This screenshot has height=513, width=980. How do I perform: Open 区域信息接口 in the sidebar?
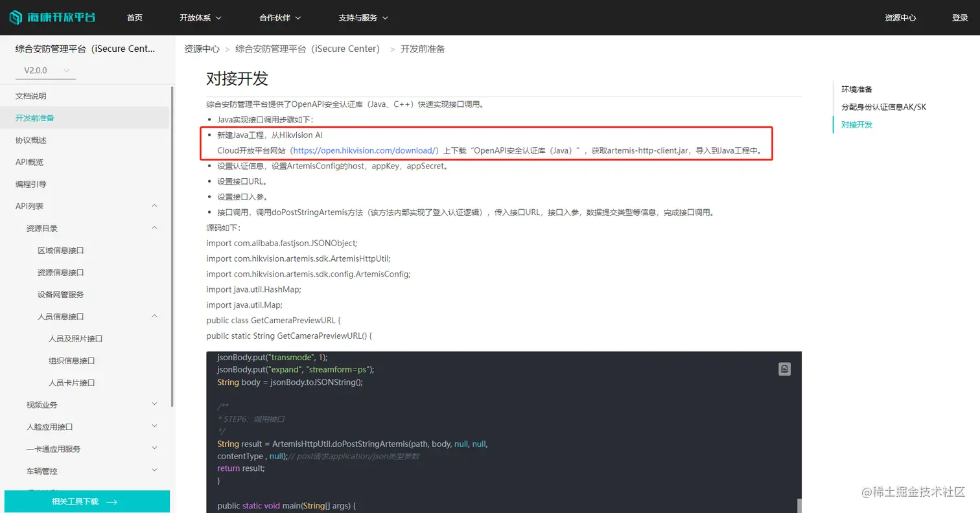[x=61, y=250]
